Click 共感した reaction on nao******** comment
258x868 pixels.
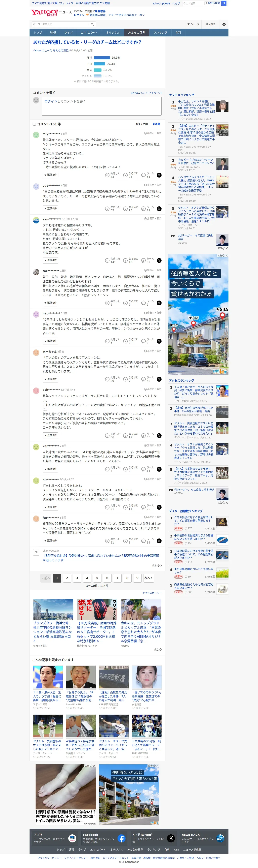[112, 341]
